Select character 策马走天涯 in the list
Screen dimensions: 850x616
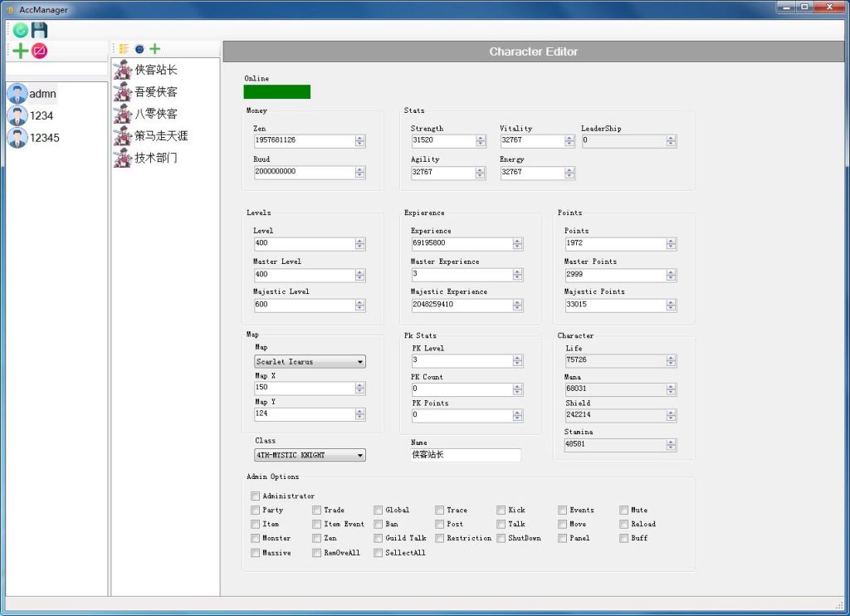click(x=161, y=135)
